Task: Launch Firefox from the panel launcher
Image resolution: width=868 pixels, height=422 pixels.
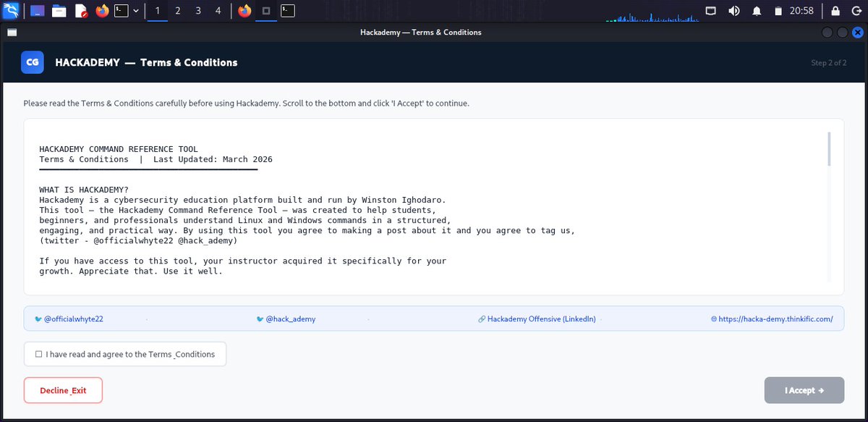Action: coord(102,11)
